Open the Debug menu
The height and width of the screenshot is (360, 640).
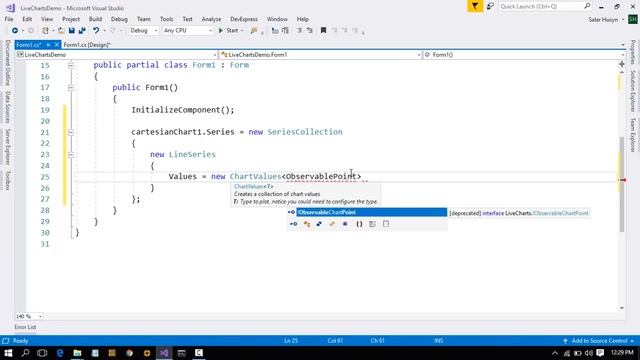pyautogui.click(x=119, y=19)
